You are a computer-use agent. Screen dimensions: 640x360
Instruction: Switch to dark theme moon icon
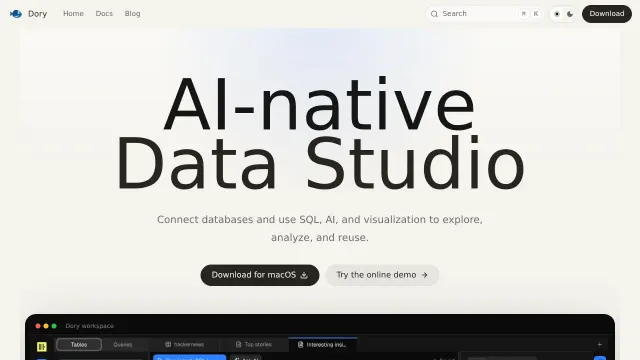(570, 14)
